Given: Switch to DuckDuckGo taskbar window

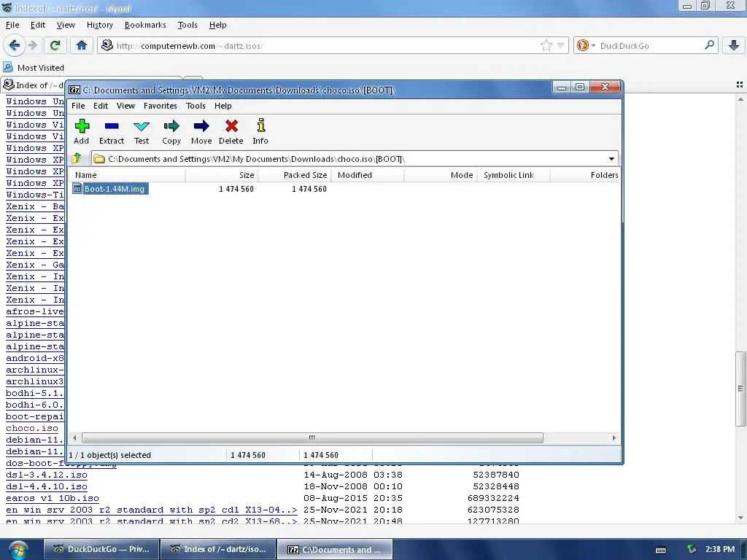Looking at the screenshot, I should click(101, 549).
